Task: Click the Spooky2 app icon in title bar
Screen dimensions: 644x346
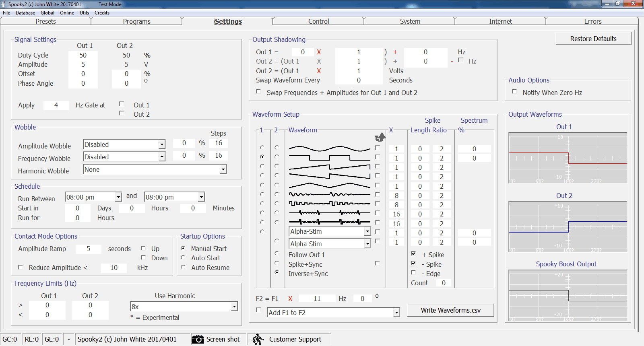Action: click(x=4, y=4)
